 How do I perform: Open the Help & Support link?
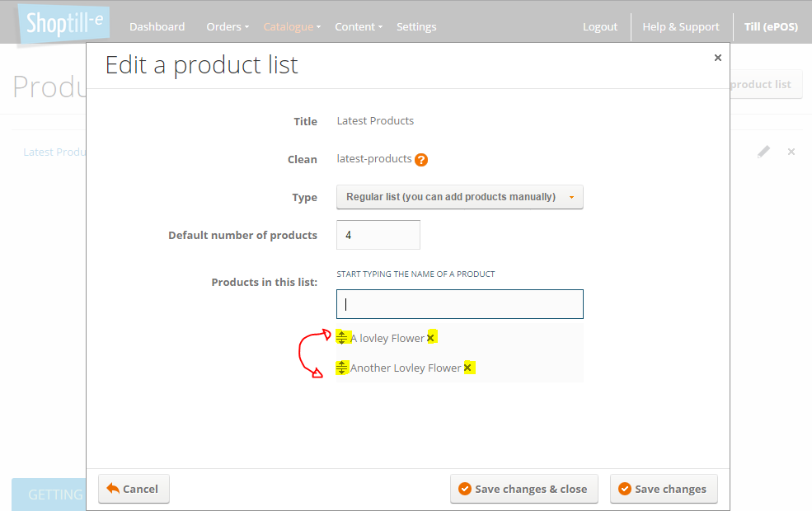click(x=681, y=27)
